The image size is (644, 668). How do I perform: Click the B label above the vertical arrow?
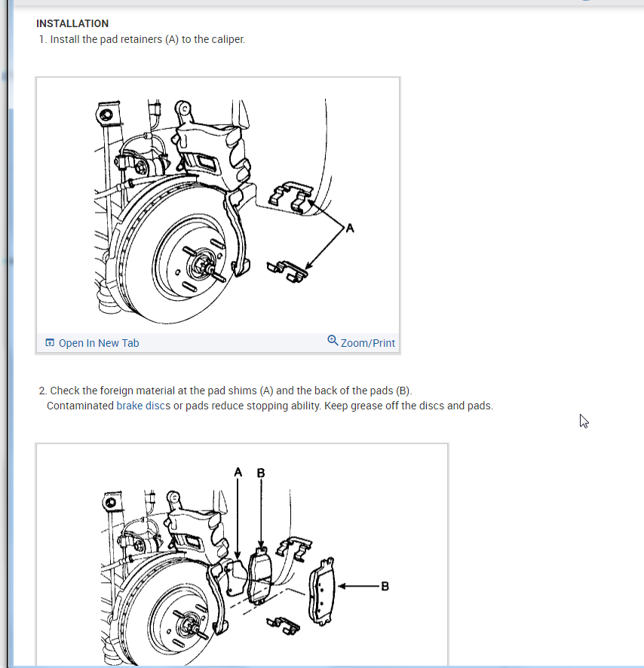tap(261, 473)
